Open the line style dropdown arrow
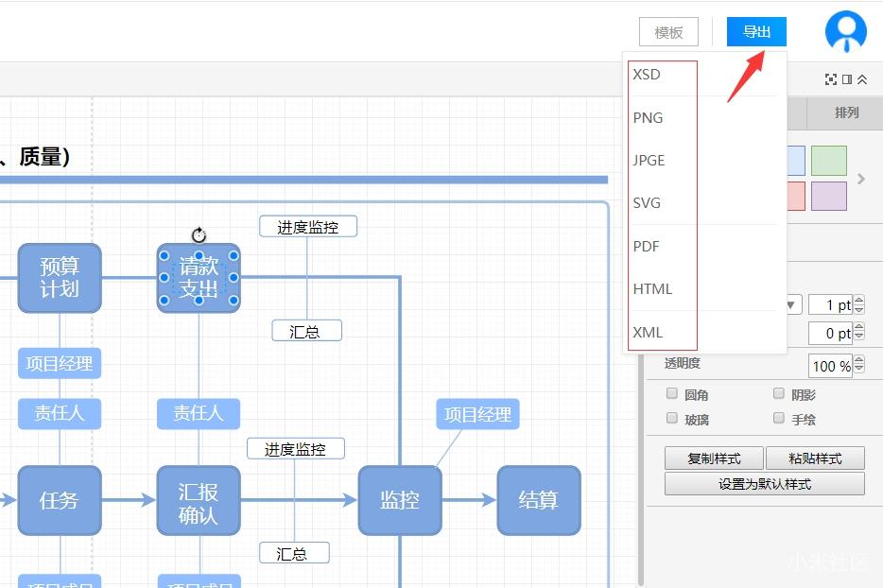This screenshot has height=588, width=883. (791, 304)
